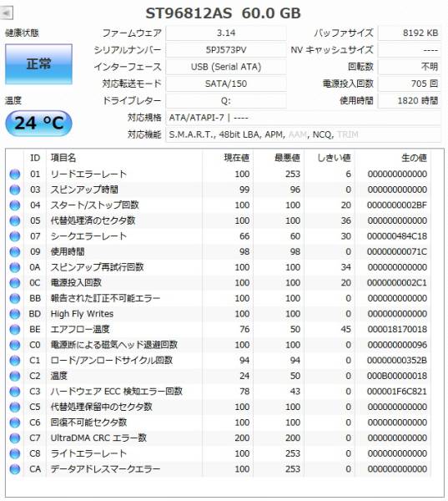Click the status orb for 09 使用時間
448x501 pixels.
tap(15, 252)
